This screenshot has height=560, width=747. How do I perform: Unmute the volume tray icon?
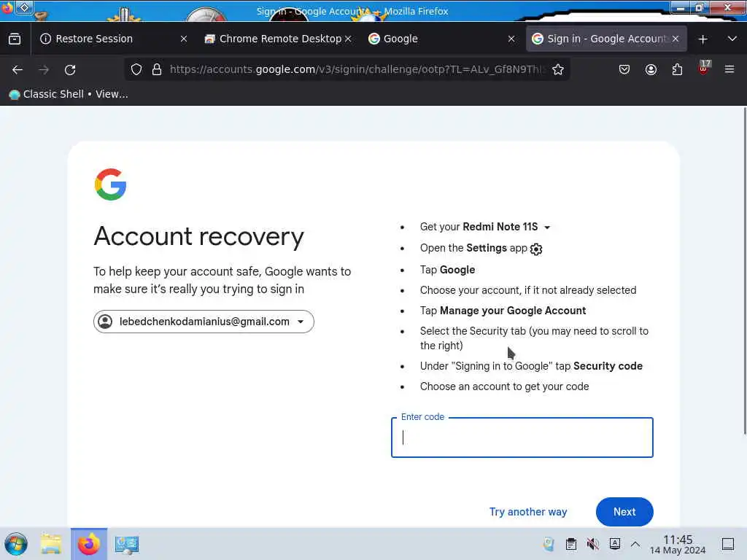592,544
